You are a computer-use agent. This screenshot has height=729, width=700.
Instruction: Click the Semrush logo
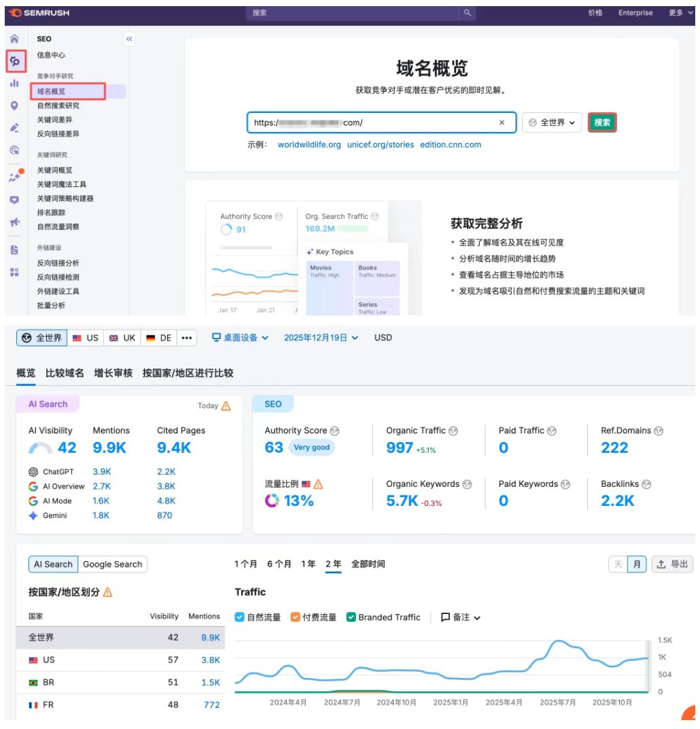(x=39, y=12)
